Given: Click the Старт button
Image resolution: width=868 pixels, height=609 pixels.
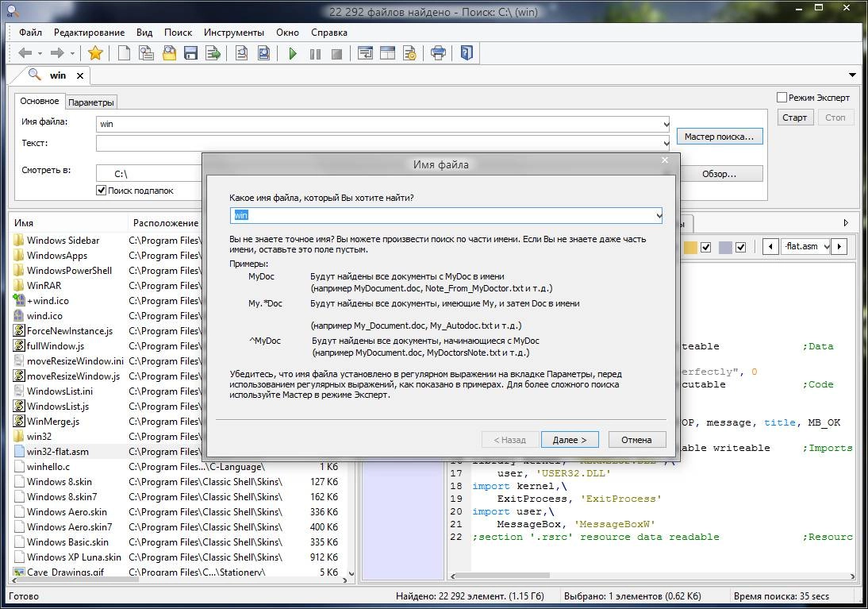Looking at the screenshot, I should pos(794,118).
